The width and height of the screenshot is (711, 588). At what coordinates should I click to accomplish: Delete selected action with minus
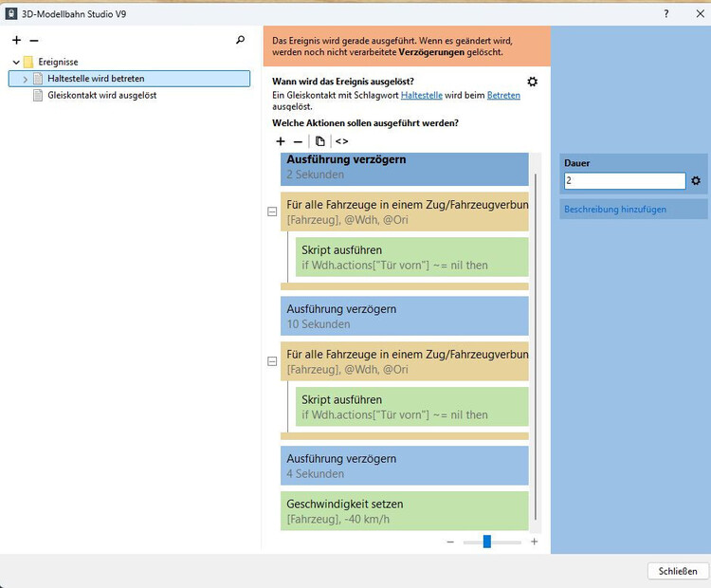(x=298, y=142)
